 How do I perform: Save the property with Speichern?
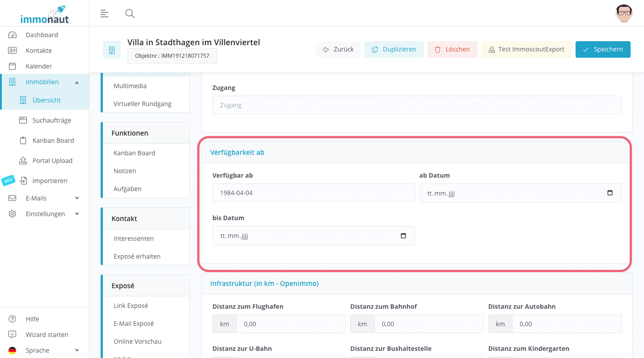603,49
